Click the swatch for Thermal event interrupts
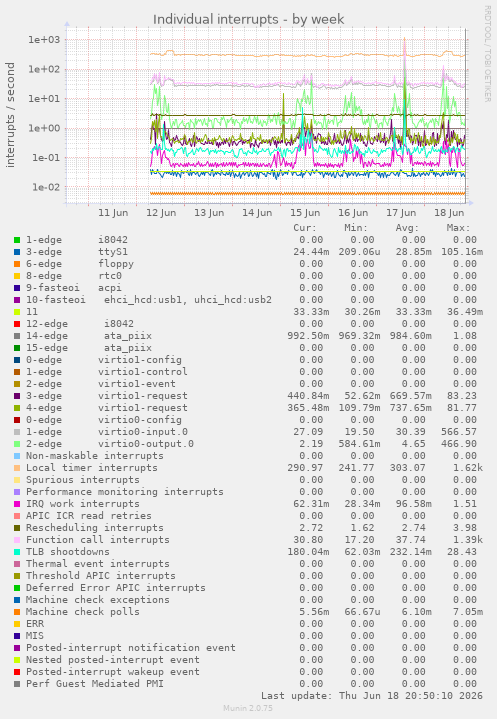This screenshot has height=719, width=497. point(17,564)
